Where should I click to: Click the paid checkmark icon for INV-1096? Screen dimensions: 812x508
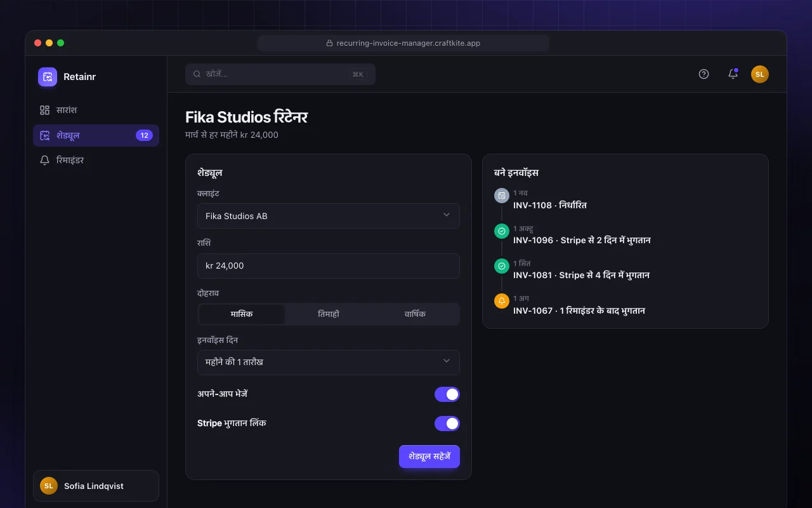click(x=502, y=231)
